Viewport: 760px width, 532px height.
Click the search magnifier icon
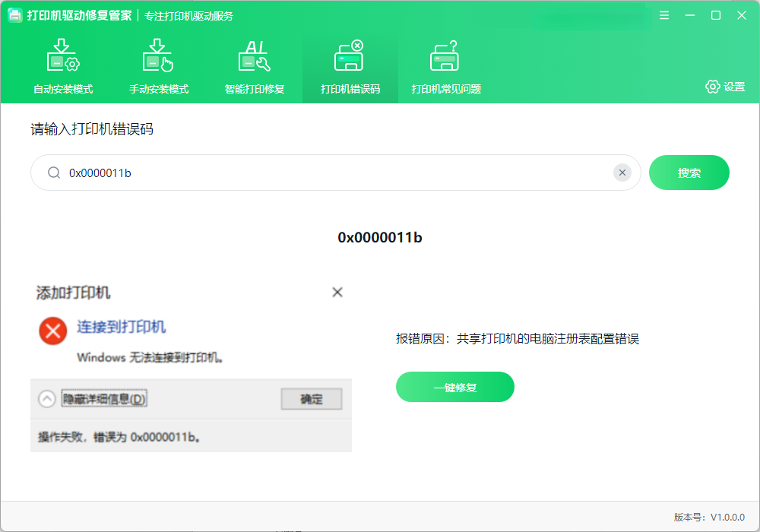(x=53, y=173)
